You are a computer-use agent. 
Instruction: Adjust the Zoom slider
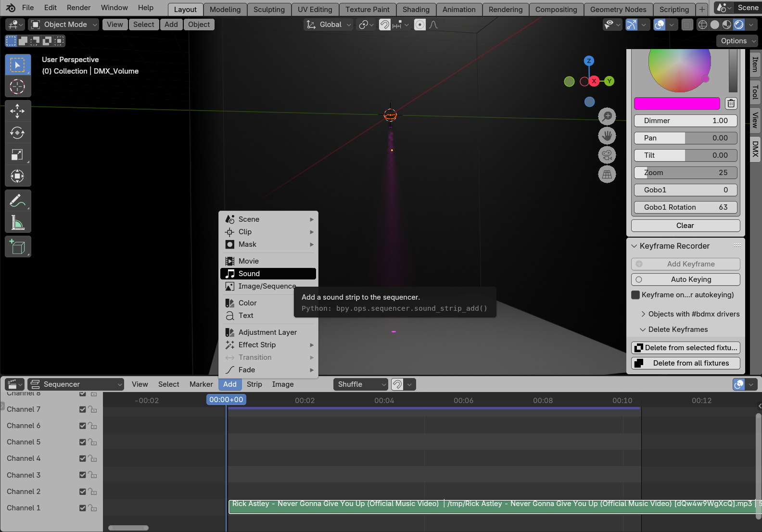click(x=686, y=173)
